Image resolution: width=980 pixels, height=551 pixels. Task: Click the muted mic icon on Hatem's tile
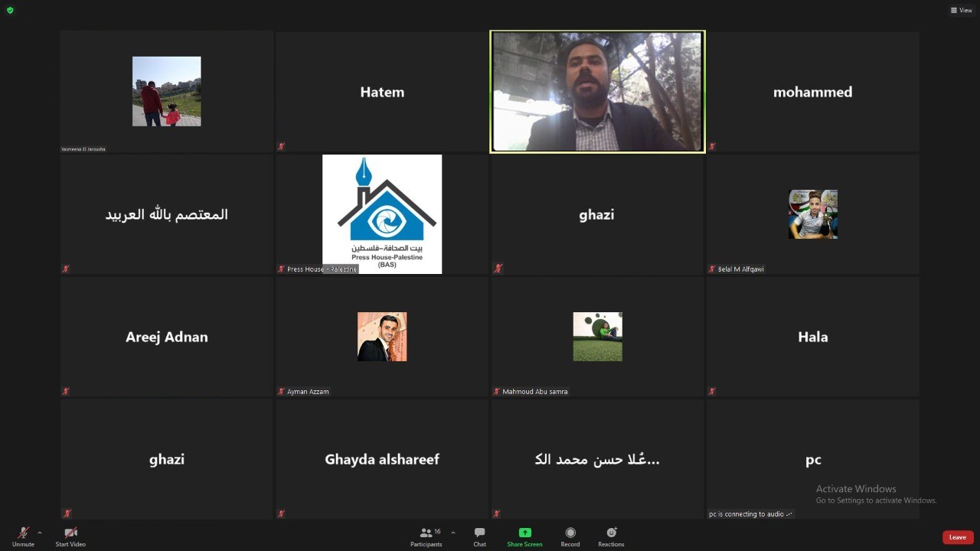pyautogui.click(x=282, y=146)
